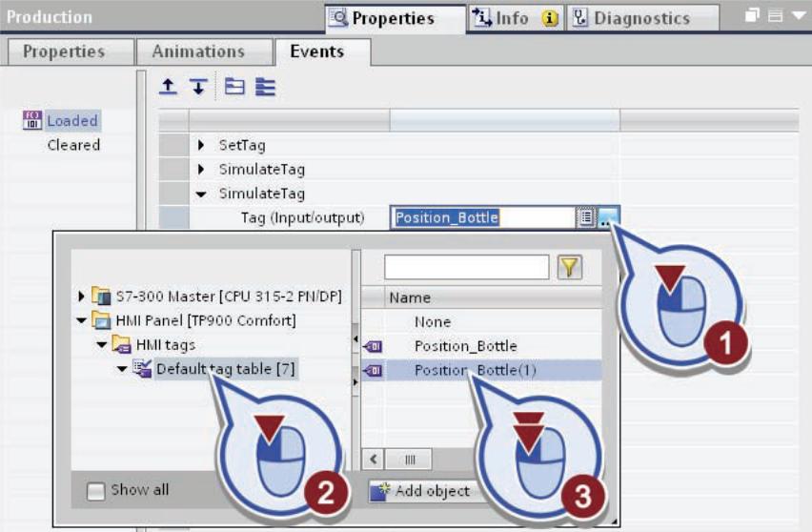This screenshot has width=812, height=532.
Task: Toggle the Show all checkbox
Action: [96, 491]
